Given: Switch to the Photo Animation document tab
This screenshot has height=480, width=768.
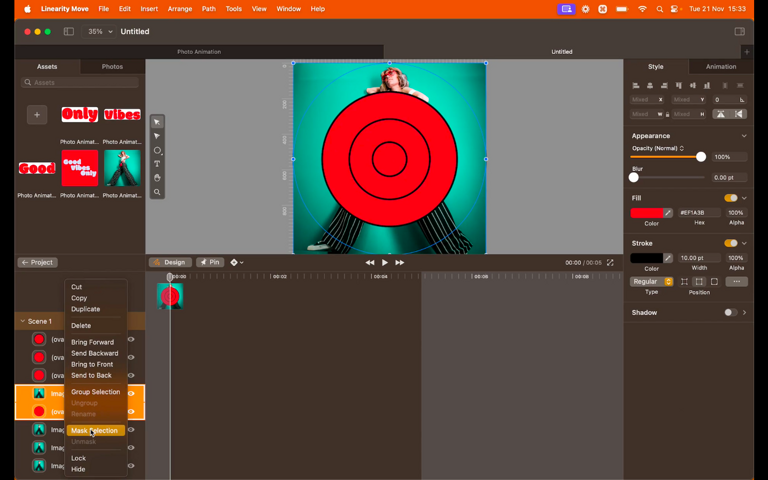Looking at the screenshot, I should pos(199,51).
